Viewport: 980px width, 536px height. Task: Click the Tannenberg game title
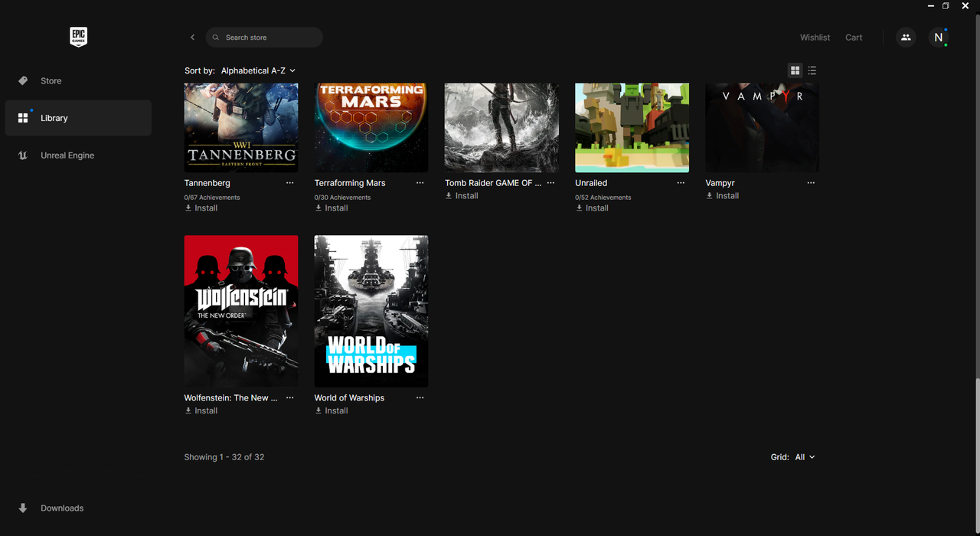point(207,183)
